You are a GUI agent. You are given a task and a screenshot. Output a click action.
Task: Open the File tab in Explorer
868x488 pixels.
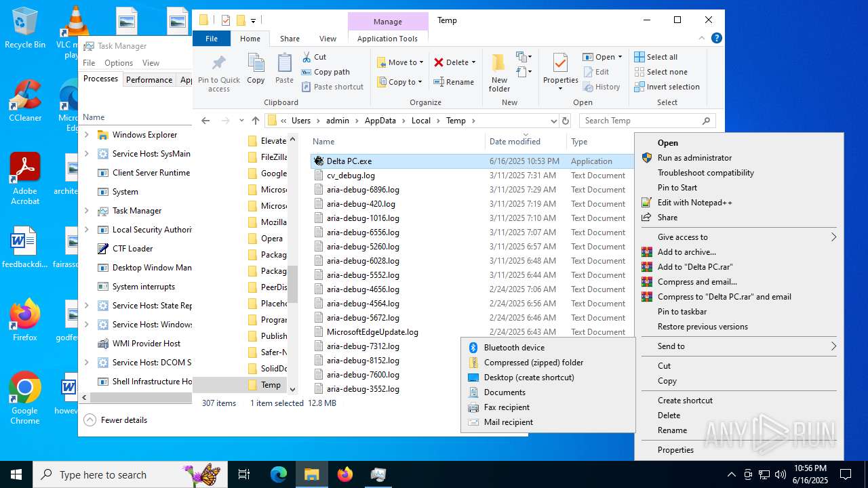click(x=212, y=39)
